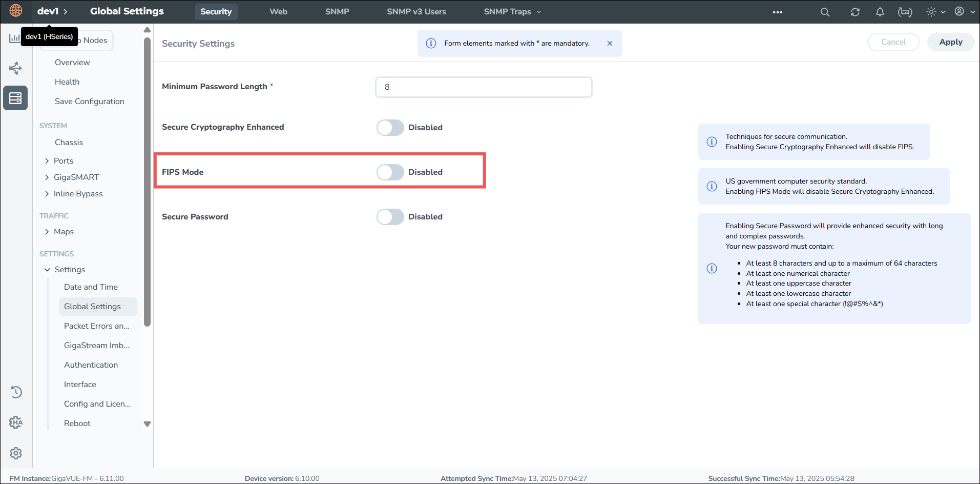This screenshot has height=484, width=980.
Task: Click the refresh icon in top bar
Action: 855,12
